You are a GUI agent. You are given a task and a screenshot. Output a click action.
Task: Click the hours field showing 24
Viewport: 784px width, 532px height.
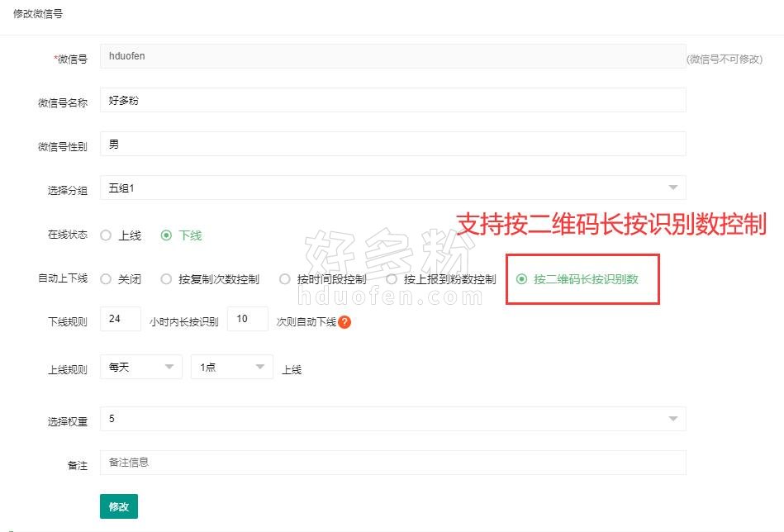tap(121, 319)
